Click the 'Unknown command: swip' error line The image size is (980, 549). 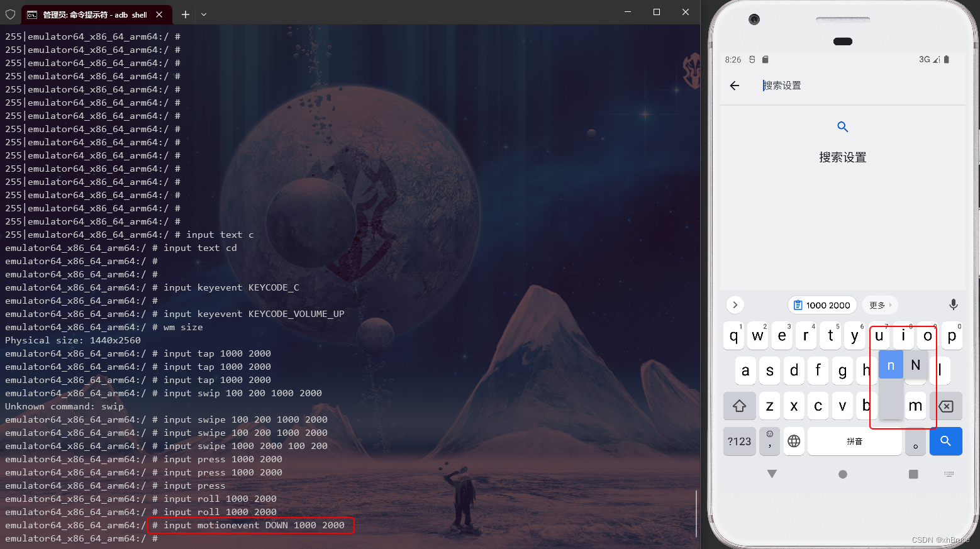pos(64,406)
